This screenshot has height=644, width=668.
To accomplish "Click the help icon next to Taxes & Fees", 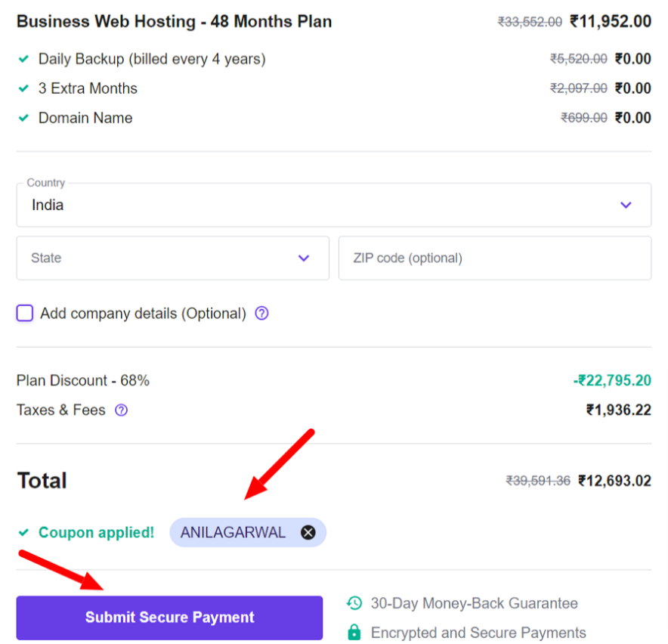I will point(120,410).
